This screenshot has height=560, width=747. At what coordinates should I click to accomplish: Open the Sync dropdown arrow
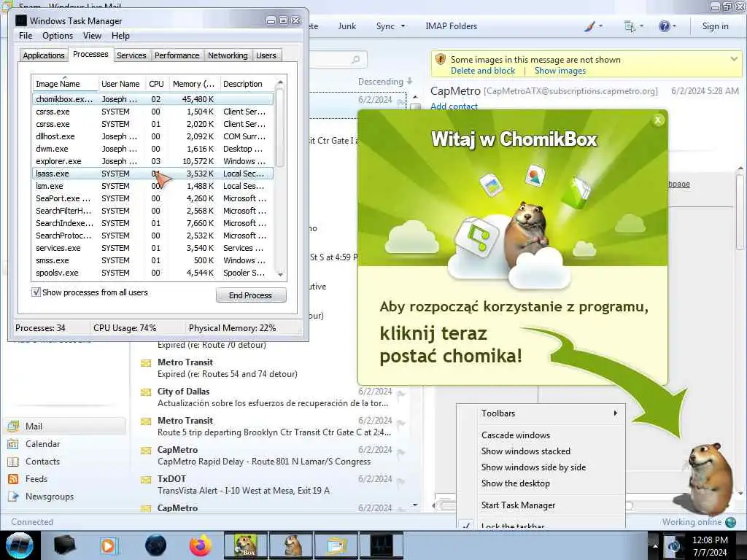(403, 26)
